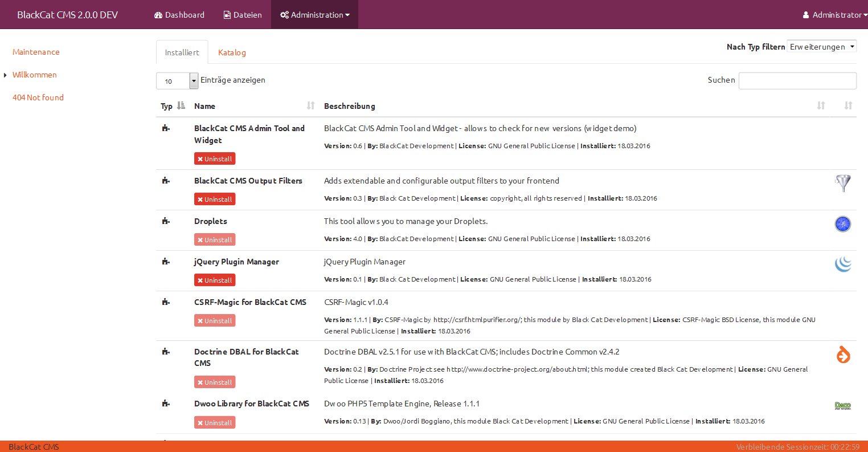Open the Maintenance page in sidebar
Viewport: 868px width, 452px height.
click(x=36, y=52)
